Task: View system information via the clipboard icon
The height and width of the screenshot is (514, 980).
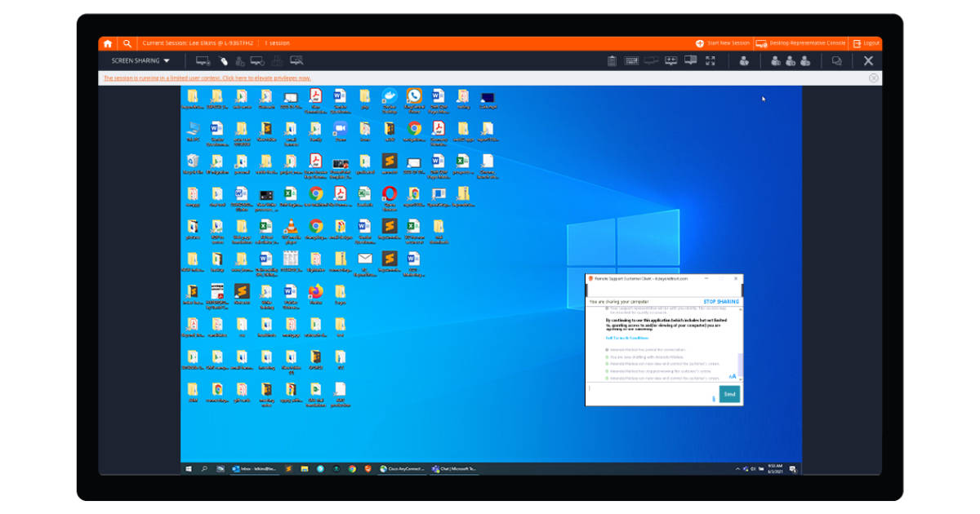Action: point(612,60)
